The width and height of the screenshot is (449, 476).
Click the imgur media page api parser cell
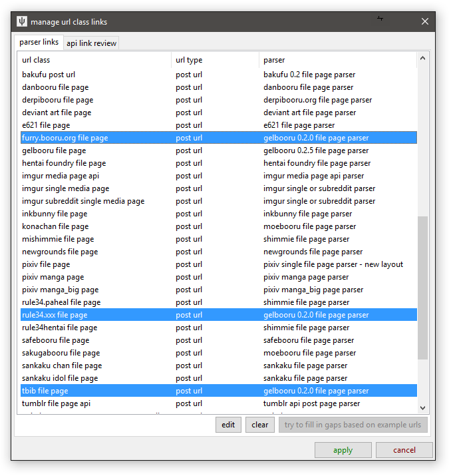pos(313,176)
